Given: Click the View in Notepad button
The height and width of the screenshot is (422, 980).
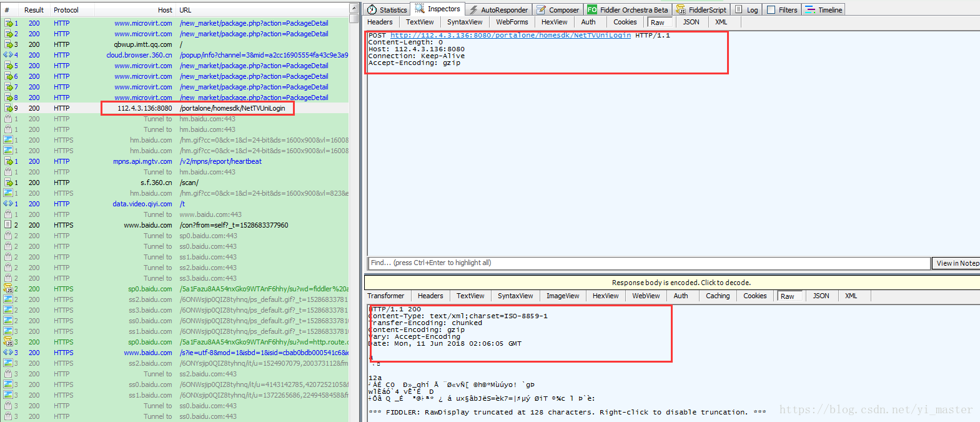Looking at the screenshot, I should point(956,263).
